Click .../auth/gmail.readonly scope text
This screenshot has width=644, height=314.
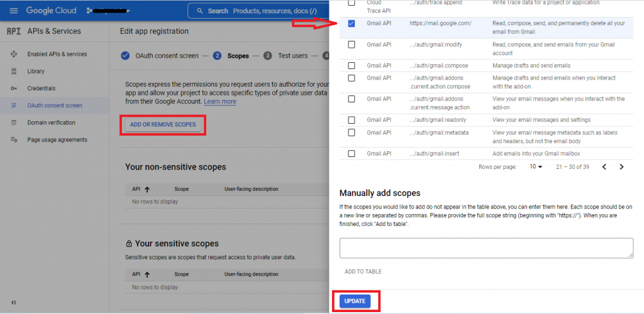tap(438, 120)
